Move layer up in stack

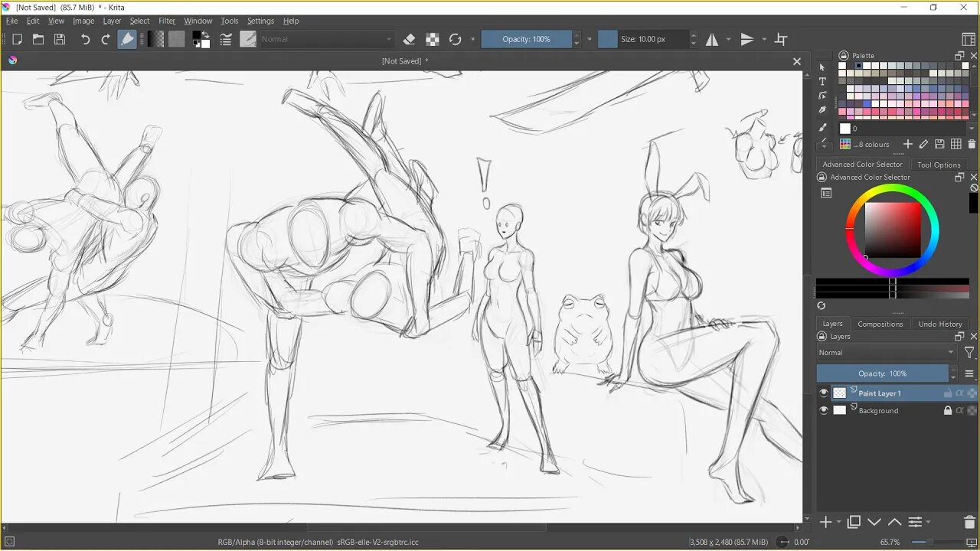pos(894,523)
